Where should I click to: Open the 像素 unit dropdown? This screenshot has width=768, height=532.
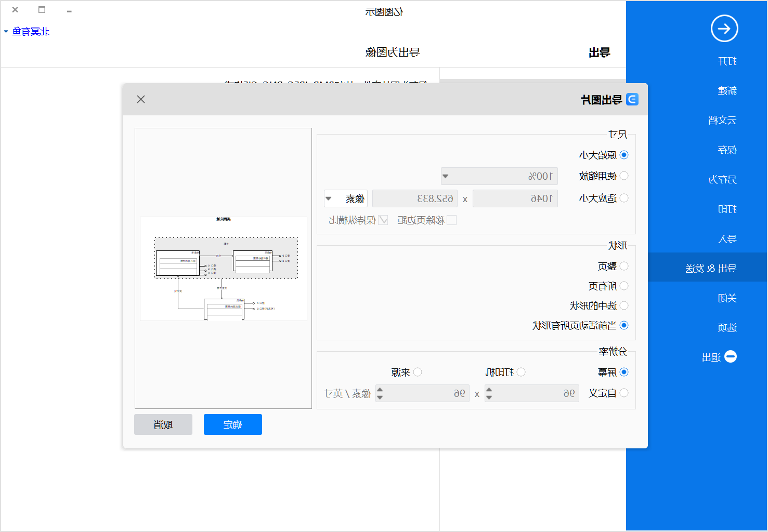click(x=346, y=198)
